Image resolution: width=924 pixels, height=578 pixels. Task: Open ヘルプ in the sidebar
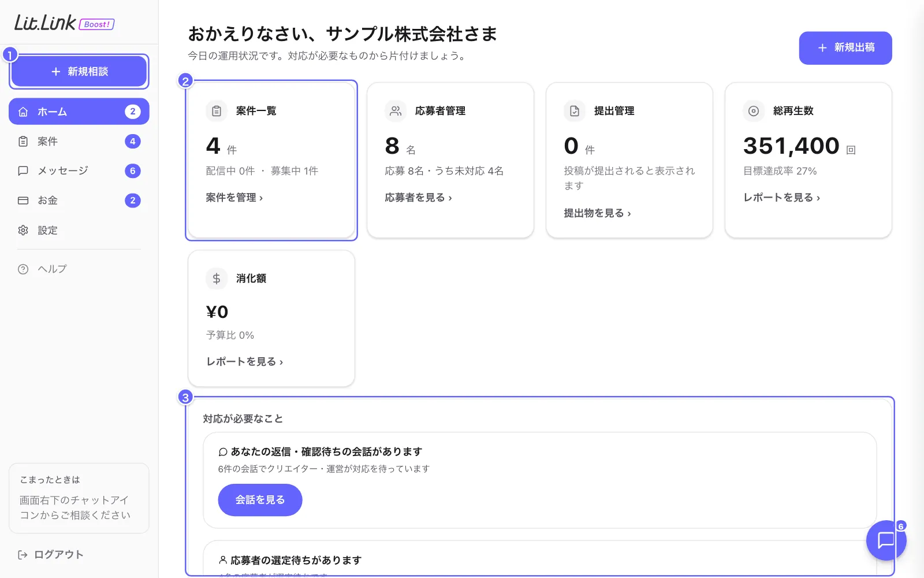pos(79,269)
